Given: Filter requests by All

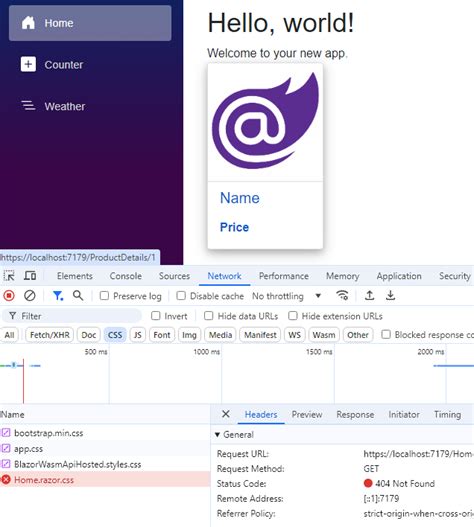Looking at the screenshot, I should [x=9, y=335].
